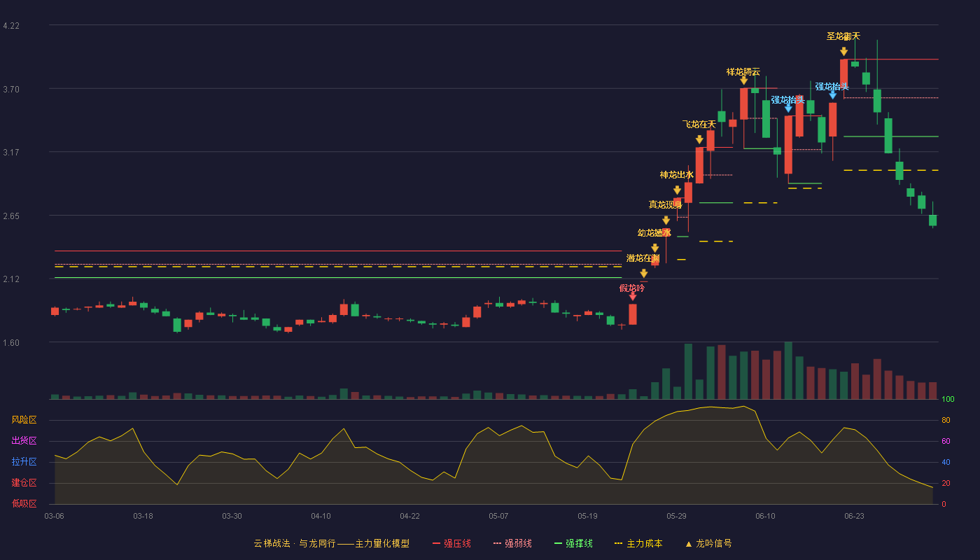
Task: Toggle the 龙吟信号 legend item
Action: (x=708, y=543)
